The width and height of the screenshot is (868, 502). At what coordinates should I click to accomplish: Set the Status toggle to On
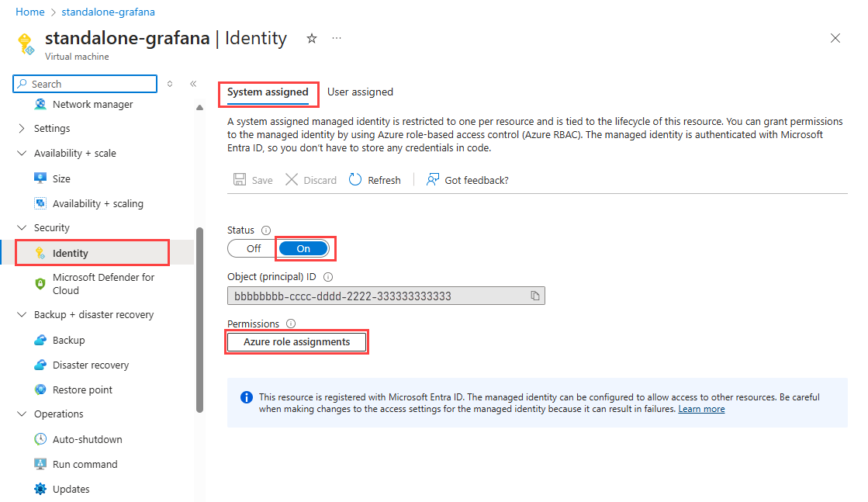coord(303,248)
